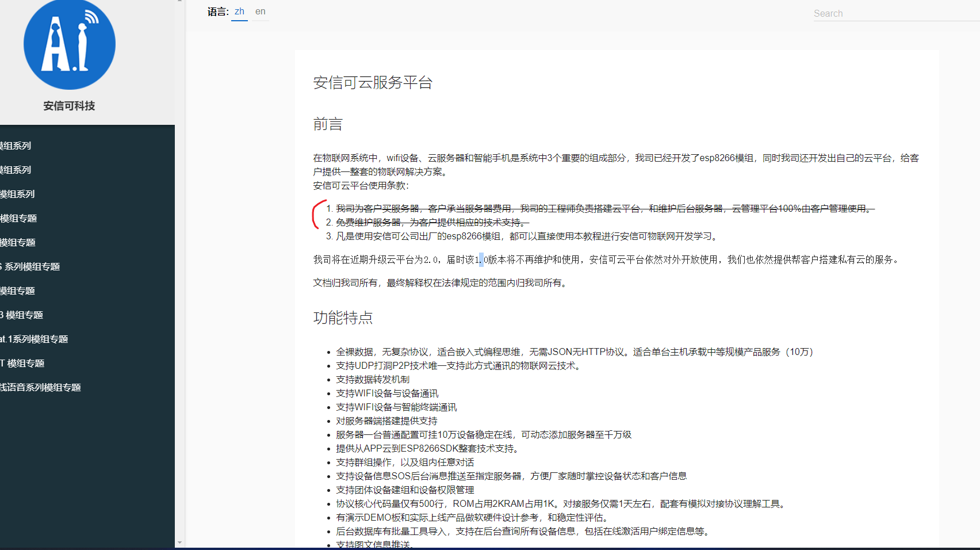Image resolution: width=980 pixels, height=550 pixels.
Task: Switch language to zh
Action: tap(239, 12)
